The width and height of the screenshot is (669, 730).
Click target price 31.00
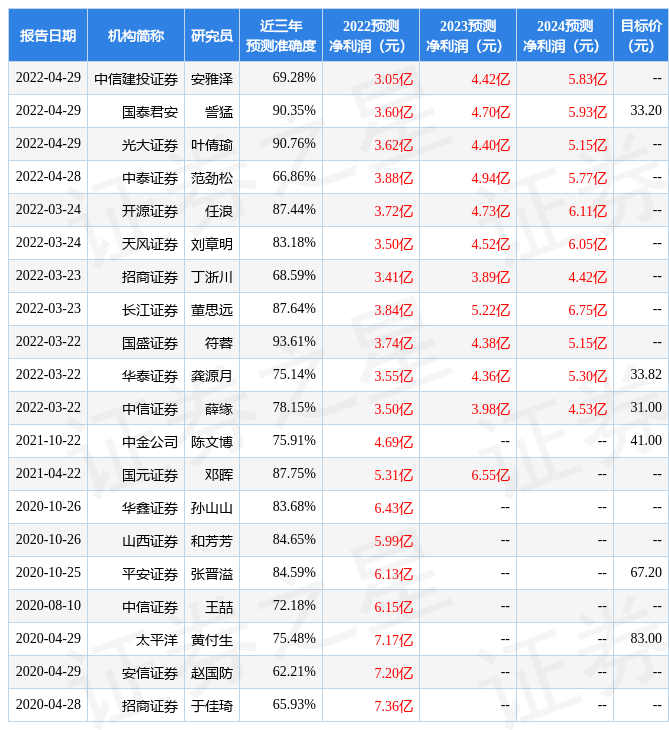646,407
